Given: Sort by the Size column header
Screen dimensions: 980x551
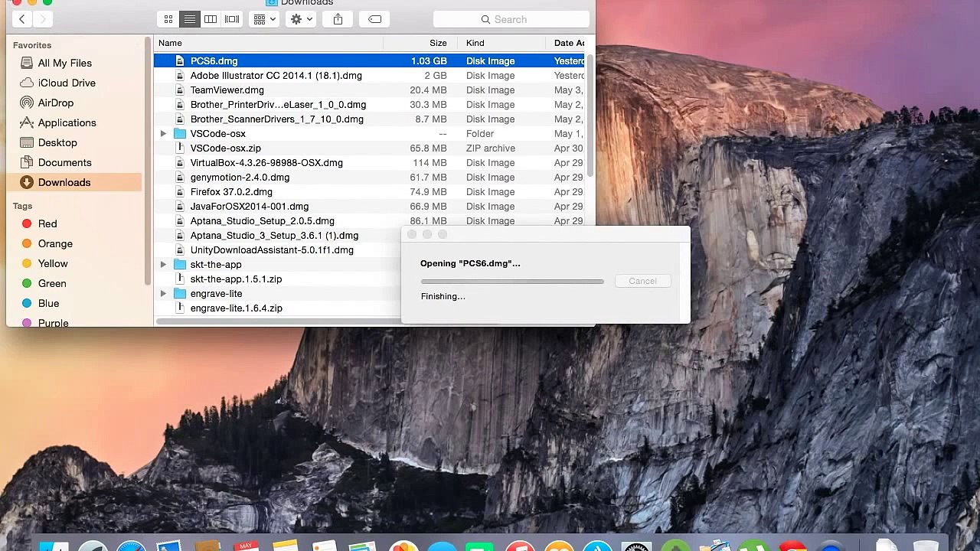Looking at the screenshot, I should (x=420, y=43).
